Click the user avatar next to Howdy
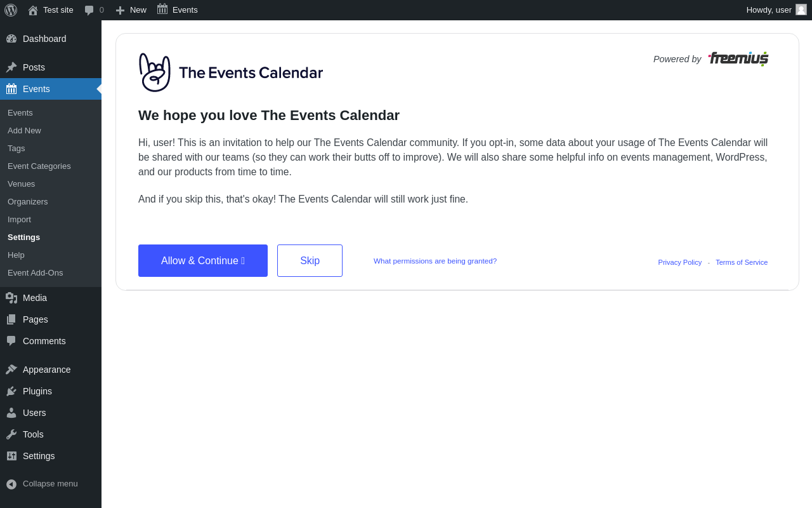Viewport: 812px width, 508px height. point(801,10)
